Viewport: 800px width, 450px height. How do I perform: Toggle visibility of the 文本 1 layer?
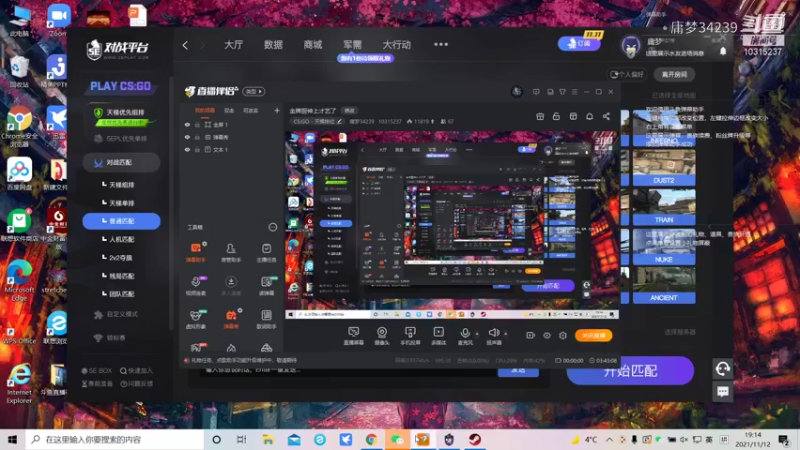click(187, 150)
